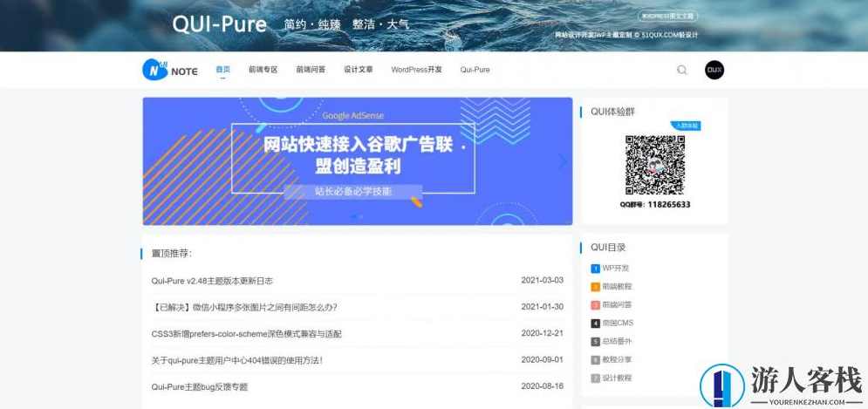Click the Google AdSense carousel banner
The height and width of the screenshot is (409, 868).
click(358, 161)
